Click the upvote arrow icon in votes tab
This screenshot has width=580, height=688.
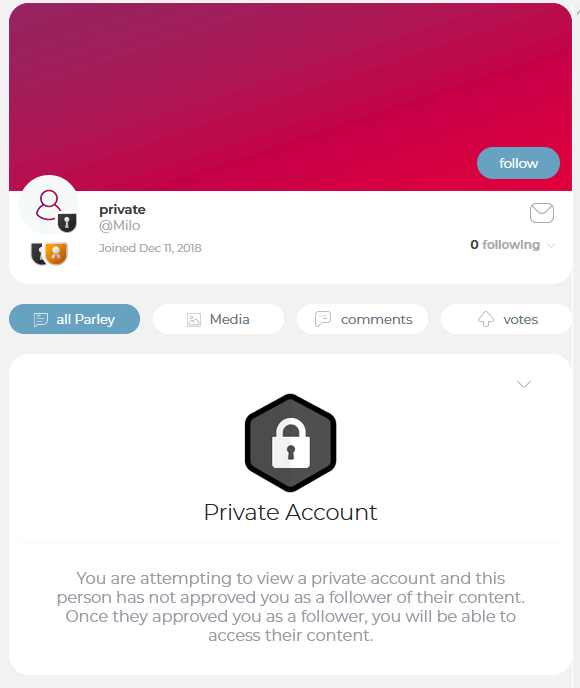(486, 319)
